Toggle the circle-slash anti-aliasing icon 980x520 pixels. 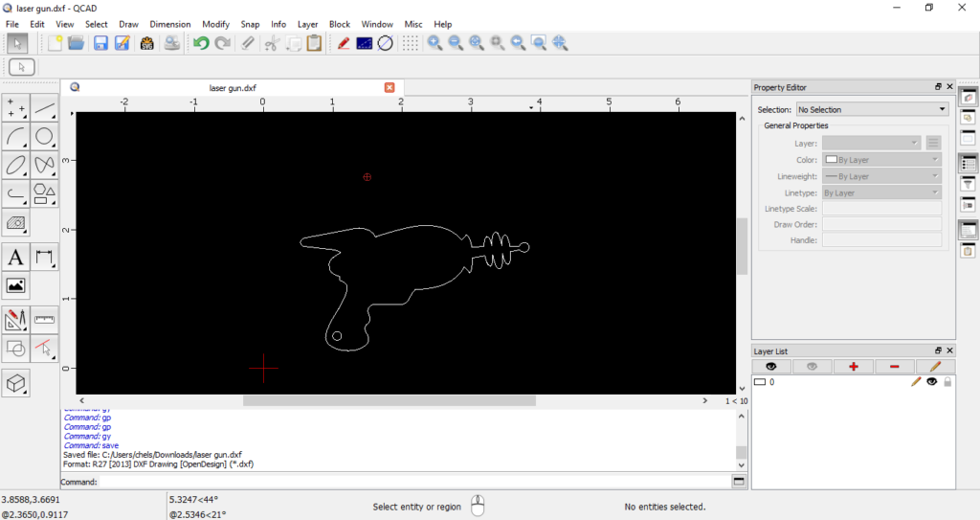click(x=386, y=43)
